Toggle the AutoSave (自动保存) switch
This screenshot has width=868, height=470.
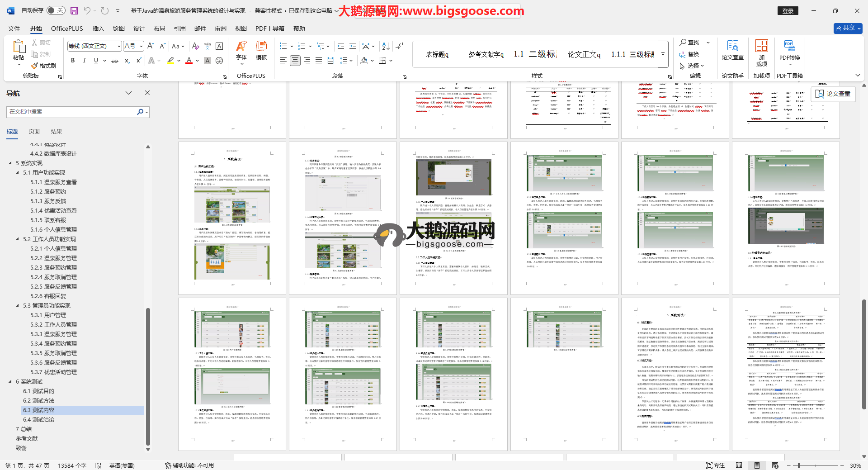(56, 10)
